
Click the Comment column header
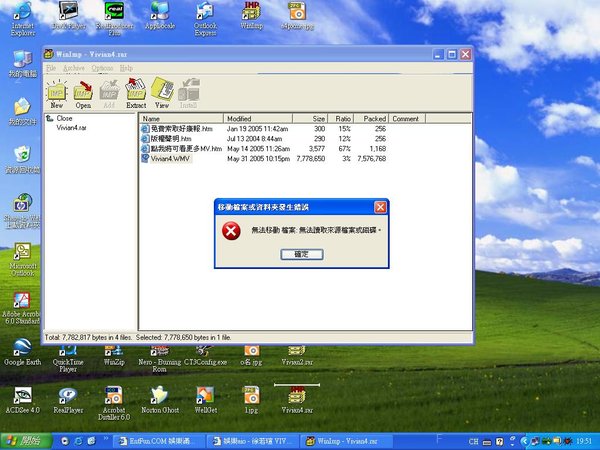pyautogui.click(x=407, y=119)
